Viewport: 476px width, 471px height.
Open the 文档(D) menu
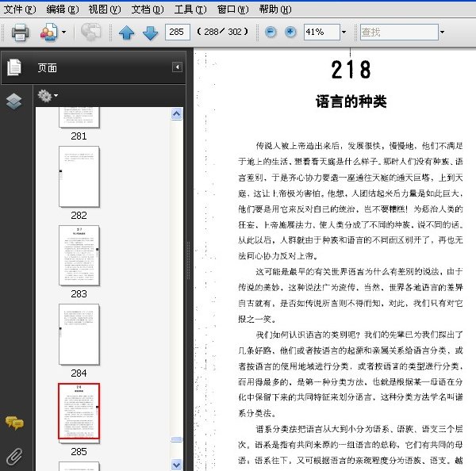148,10
